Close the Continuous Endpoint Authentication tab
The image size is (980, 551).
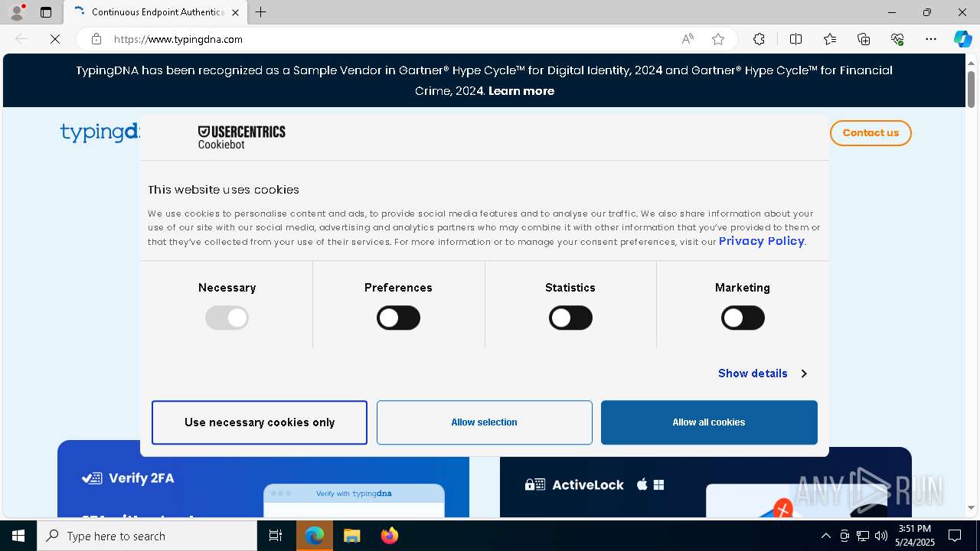tap(235, 12)
